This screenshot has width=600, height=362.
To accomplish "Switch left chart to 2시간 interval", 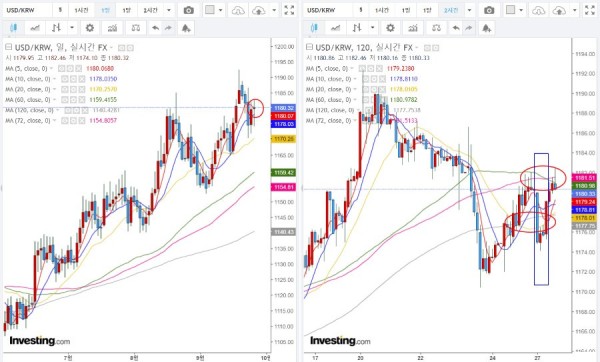I will pos(150,10).
